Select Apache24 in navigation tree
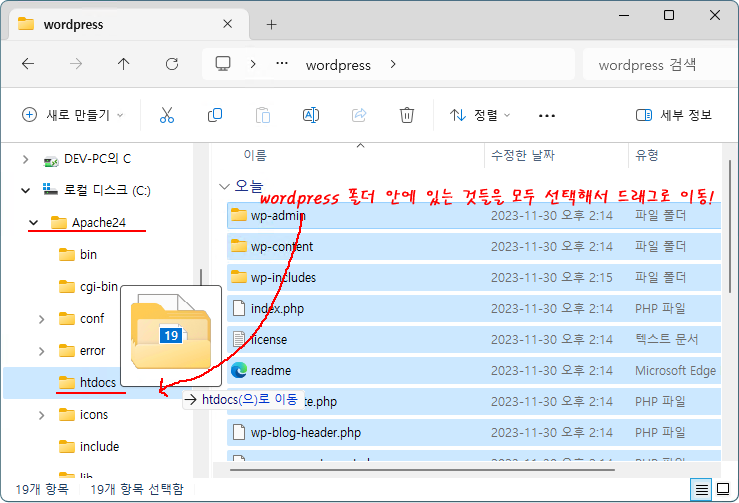This screenshot has width=739, height=503. 99,223
